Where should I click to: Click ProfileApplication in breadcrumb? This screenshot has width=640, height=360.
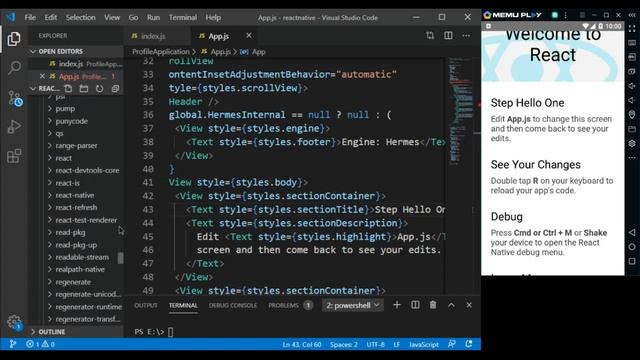tap(160, 51)
